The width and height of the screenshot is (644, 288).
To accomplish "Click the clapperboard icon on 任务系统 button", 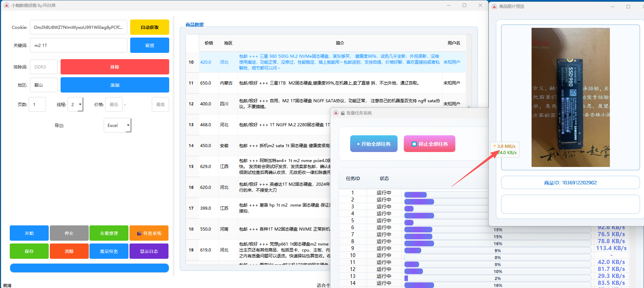I will [x=139, y=233].
